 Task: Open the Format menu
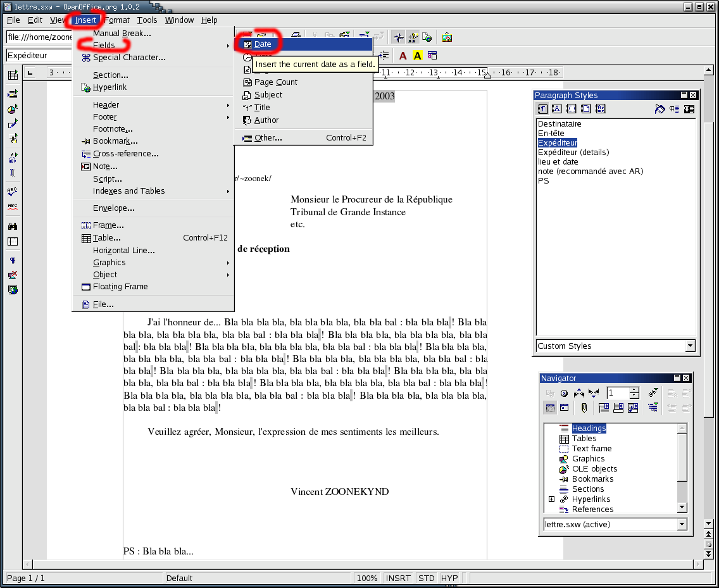coord(117,20)
